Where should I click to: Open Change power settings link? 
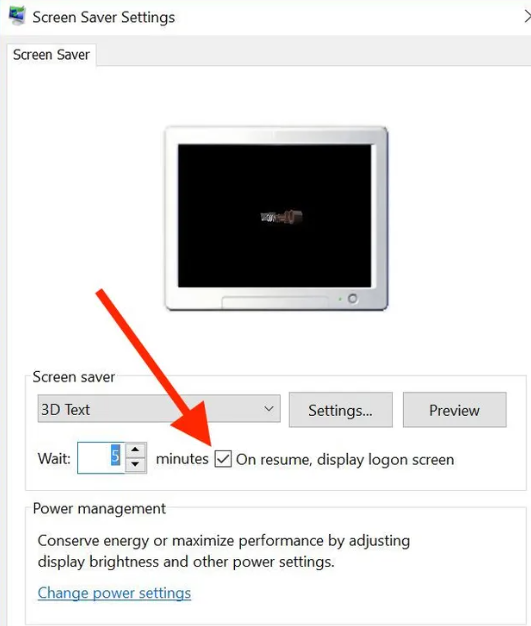[x=114, y=593]
